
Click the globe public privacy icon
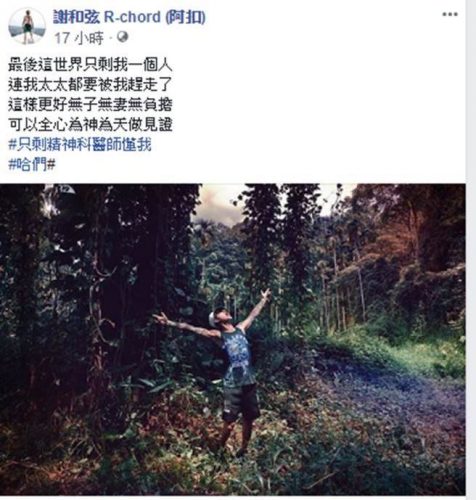coord(122,37)
